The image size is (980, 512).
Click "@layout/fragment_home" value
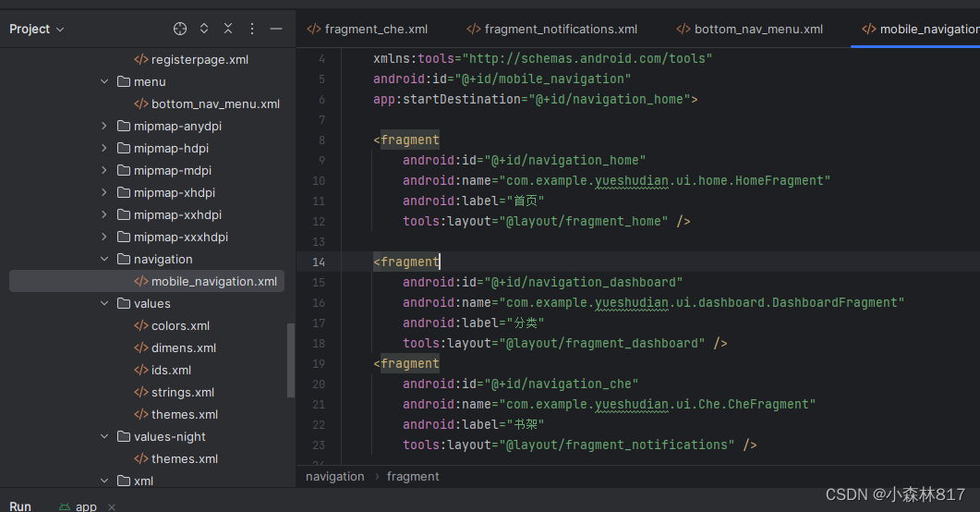pos(583,221)
